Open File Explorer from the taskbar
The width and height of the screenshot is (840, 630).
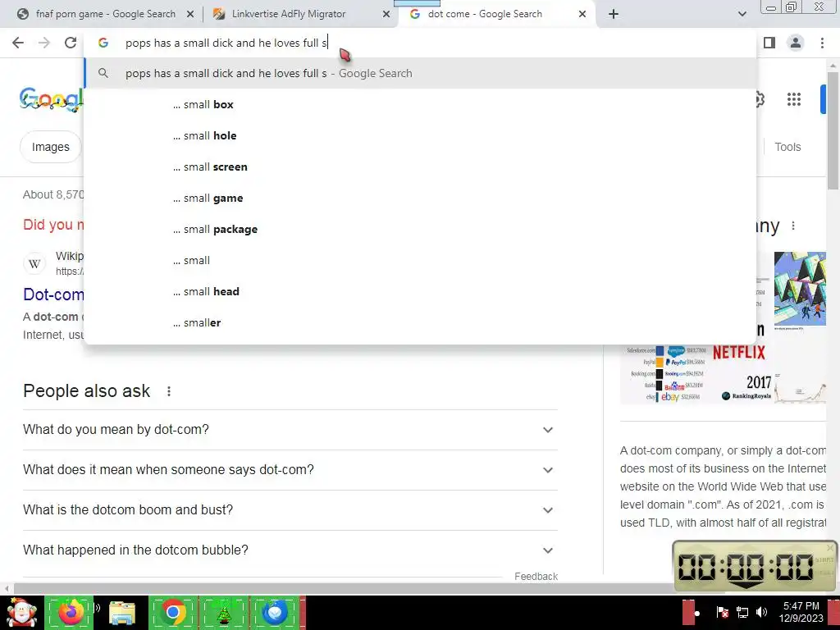[123, 613]
